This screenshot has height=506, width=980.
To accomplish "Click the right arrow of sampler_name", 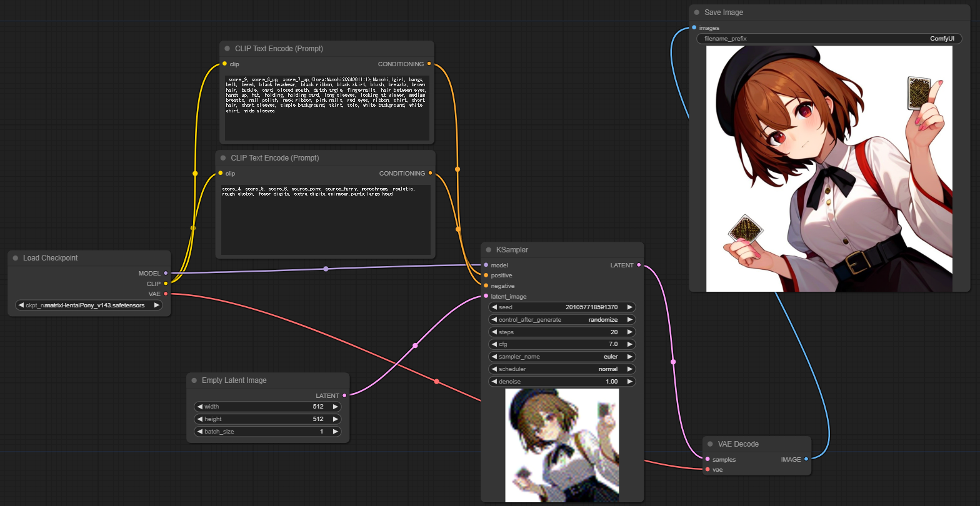I will click(629, 357).
